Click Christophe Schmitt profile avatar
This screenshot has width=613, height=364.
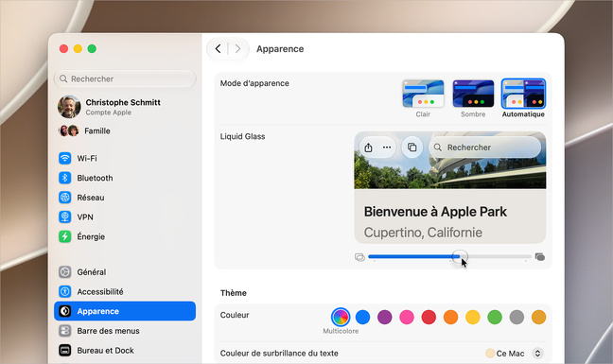point(69,107)
